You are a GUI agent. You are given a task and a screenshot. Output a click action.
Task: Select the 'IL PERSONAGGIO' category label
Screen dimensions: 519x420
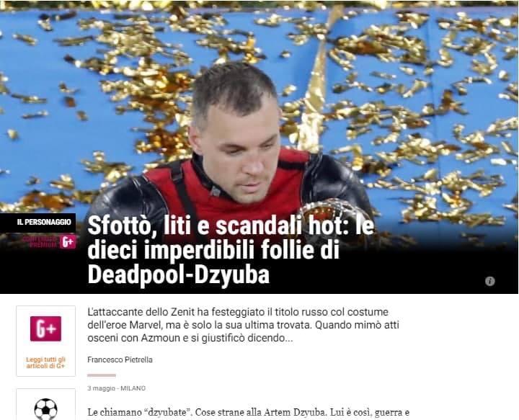pos(44,222)
